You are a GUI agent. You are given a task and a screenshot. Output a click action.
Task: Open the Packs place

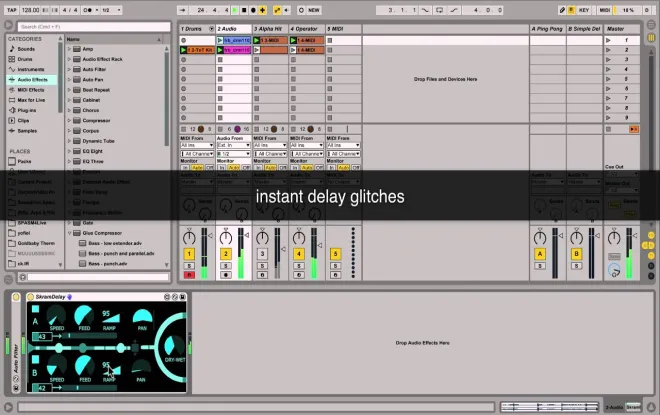tap(24, 161)
